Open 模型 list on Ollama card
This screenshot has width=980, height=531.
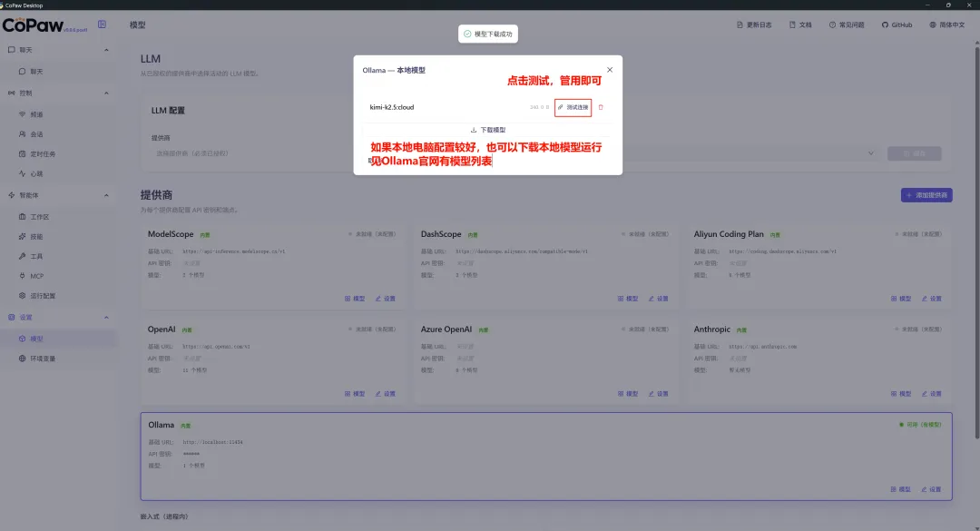pyautogui.click(x=901, y=490)
